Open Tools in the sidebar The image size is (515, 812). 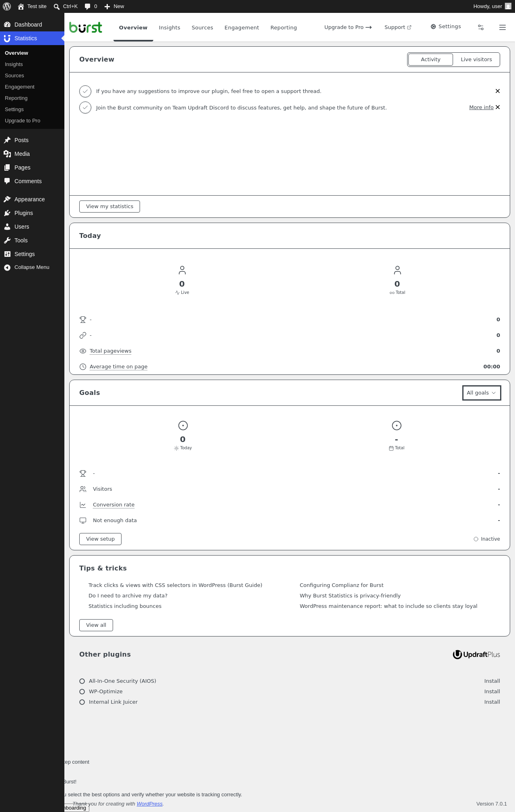(32, 240)
